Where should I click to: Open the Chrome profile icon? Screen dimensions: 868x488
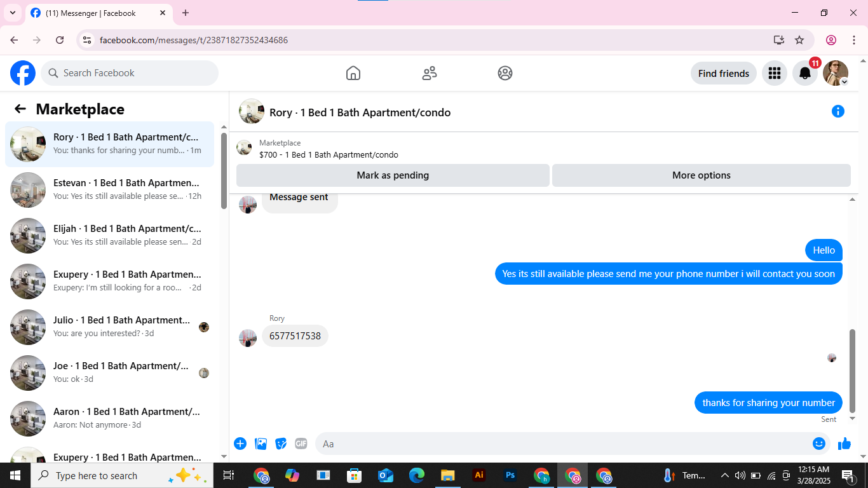831,40
